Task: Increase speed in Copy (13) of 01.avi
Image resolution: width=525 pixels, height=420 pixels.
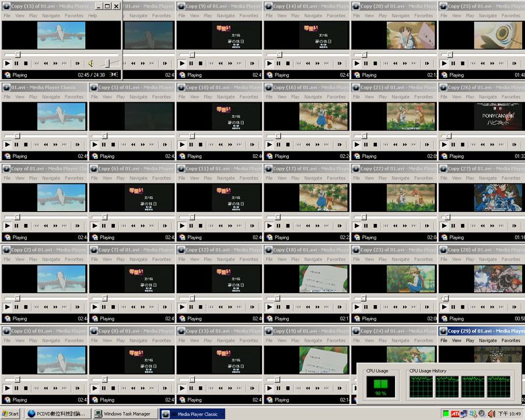Action: (x=230, y=388)
